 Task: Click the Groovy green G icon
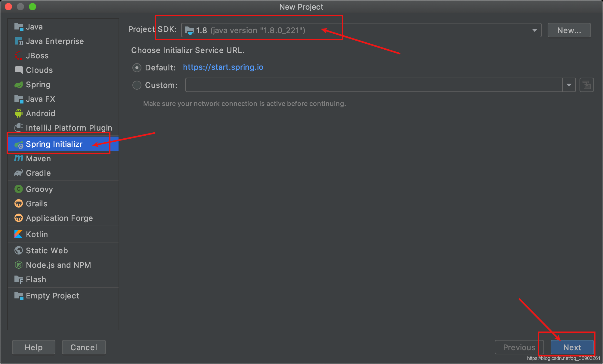coord(19,189)
